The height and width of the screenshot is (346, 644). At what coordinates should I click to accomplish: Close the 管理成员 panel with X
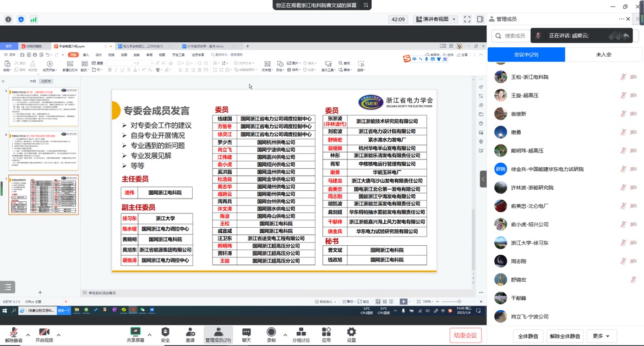click(628, 19)
